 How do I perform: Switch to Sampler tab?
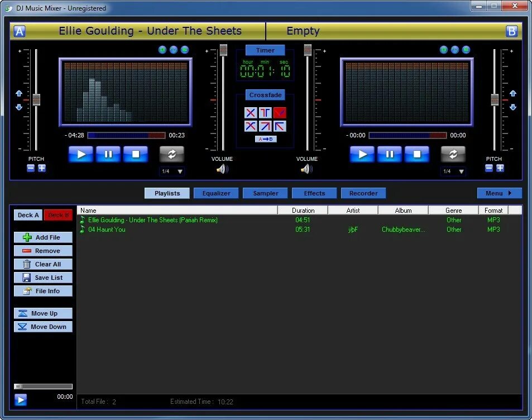(x=265, y=193)
